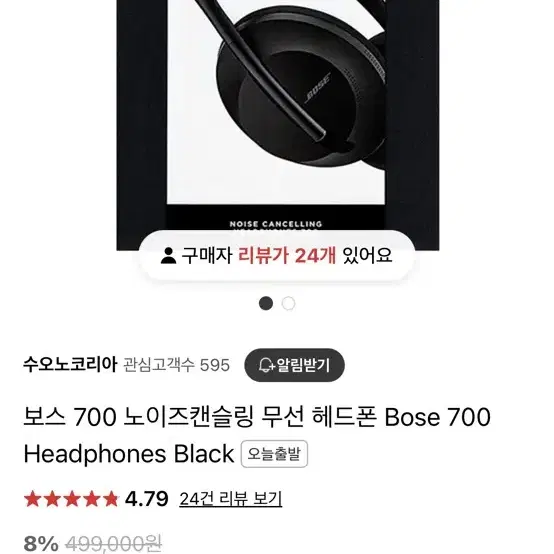Select the first filled image indicator dot
Image resolution: width=554 pixels, height=554 pixels.
coord(266,303)
